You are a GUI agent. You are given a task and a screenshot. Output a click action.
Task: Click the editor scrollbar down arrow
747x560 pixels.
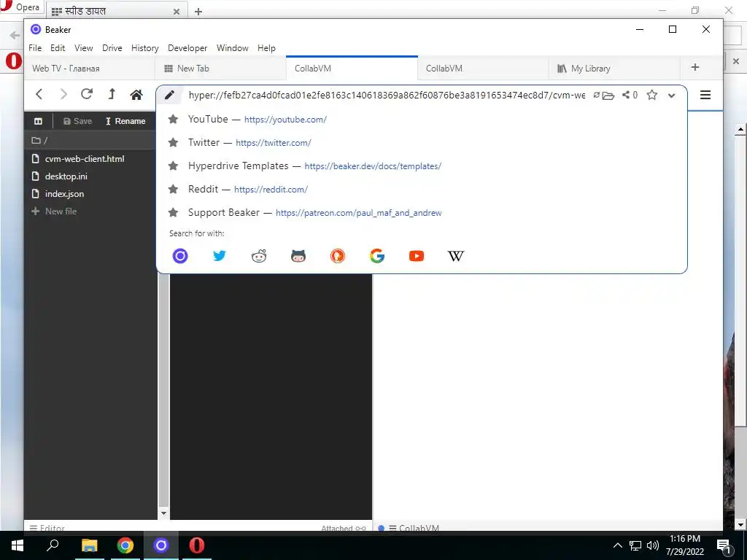point(163,513)
